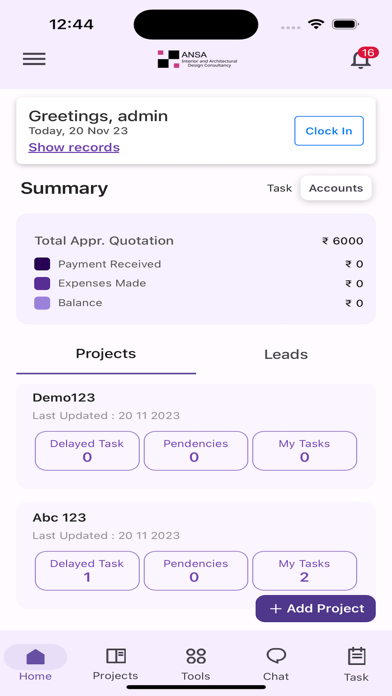
Task: Open the hamburger menu
Action: click(x=34, y=59)
